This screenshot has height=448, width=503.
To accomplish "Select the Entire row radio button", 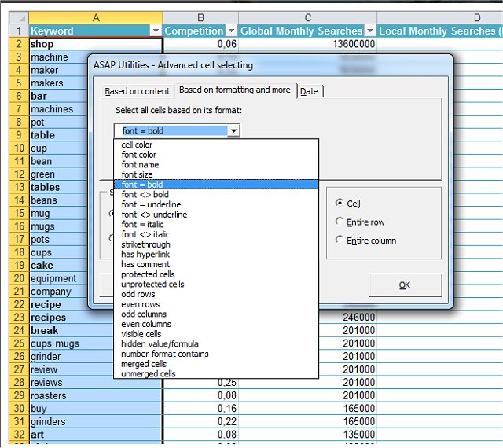I will click(x=340, y=222).
